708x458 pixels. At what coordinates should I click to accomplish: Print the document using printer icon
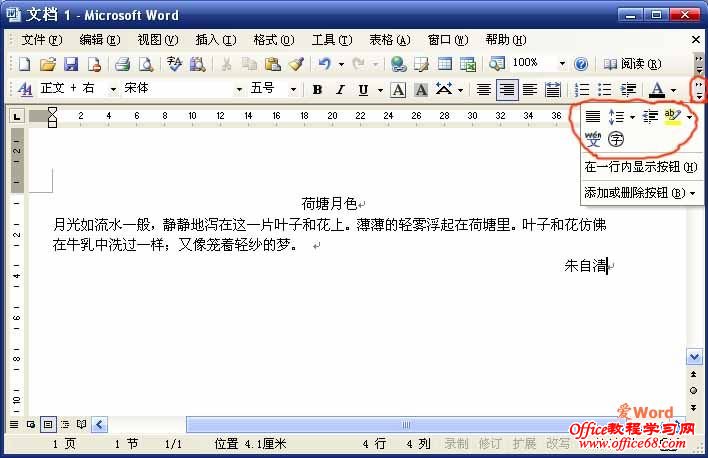(122, 64)
